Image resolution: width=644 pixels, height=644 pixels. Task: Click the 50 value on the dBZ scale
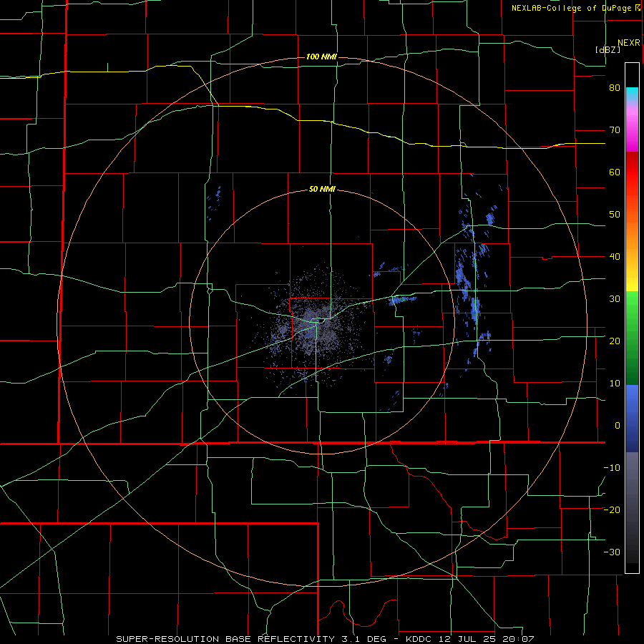[615, 215]
